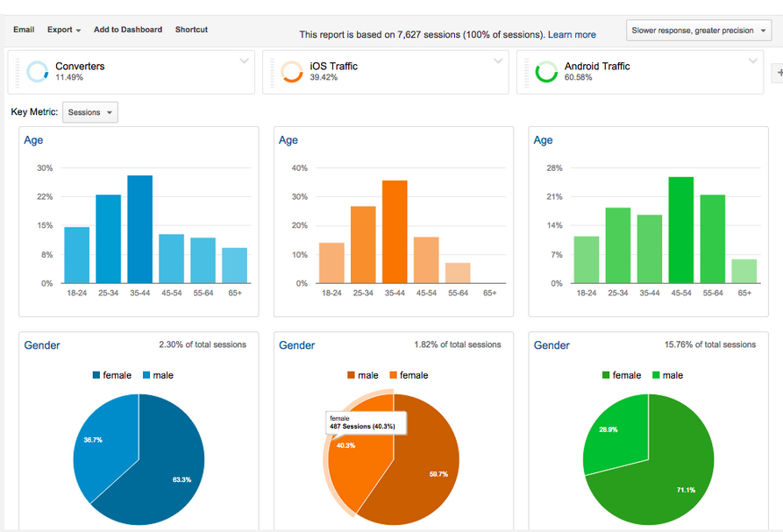Click the Shortcut button
Viewport: 783px width, 532px height.
click(x=191, y=30)
